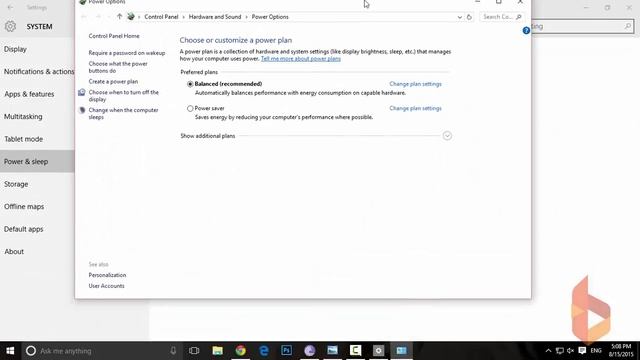Open Task View from the taskbar
This screenshot has width=640, height=360.
(x=194, y=351)
